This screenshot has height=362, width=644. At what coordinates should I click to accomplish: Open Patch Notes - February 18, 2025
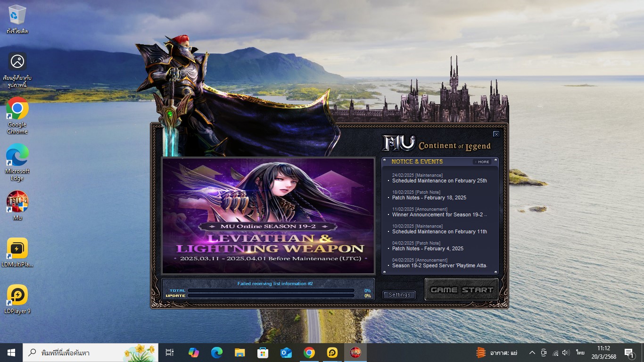click(429, 197)
